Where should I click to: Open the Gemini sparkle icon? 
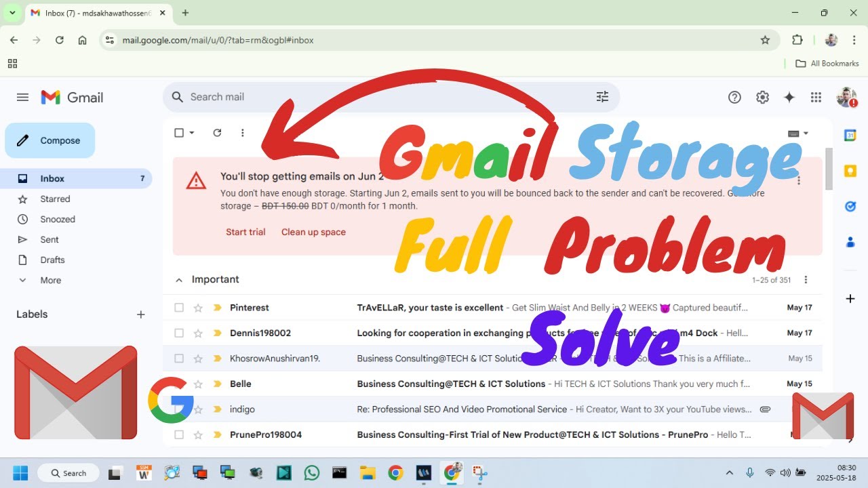coord(789,98)
